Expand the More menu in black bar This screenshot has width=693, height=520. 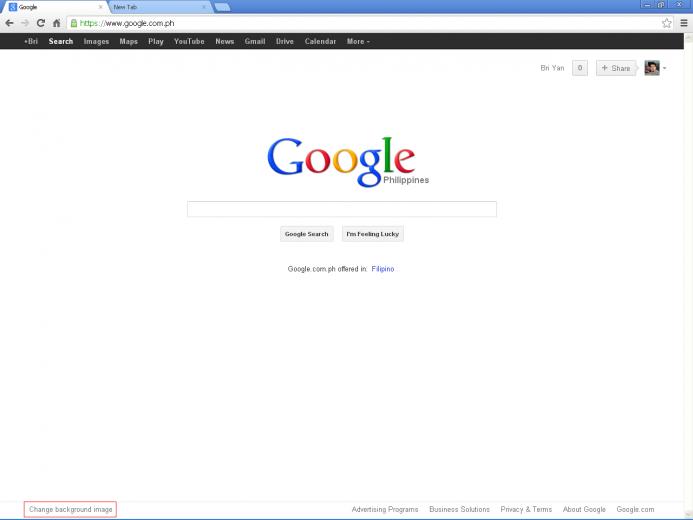pyautogui.click(x=358, y=42)
